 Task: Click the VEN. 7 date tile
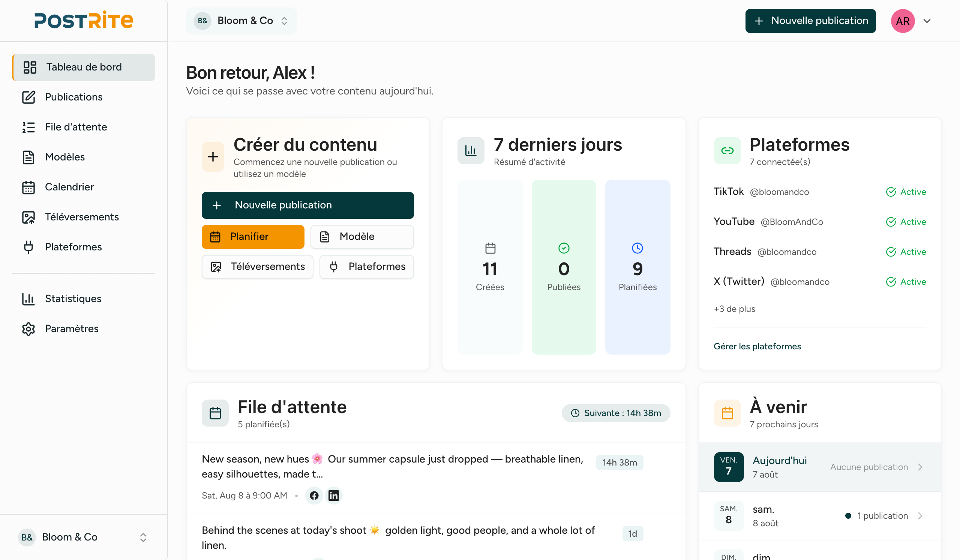(728, 467)
